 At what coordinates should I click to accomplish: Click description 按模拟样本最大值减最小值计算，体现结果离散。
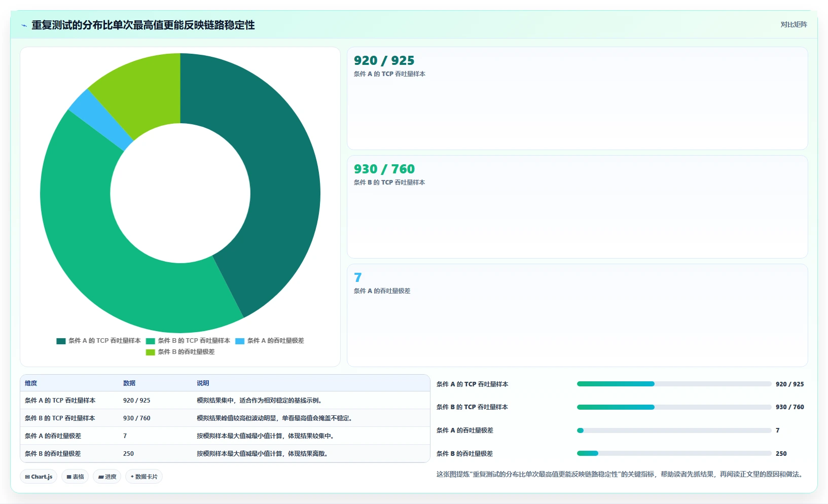click(x=264, y=454)
